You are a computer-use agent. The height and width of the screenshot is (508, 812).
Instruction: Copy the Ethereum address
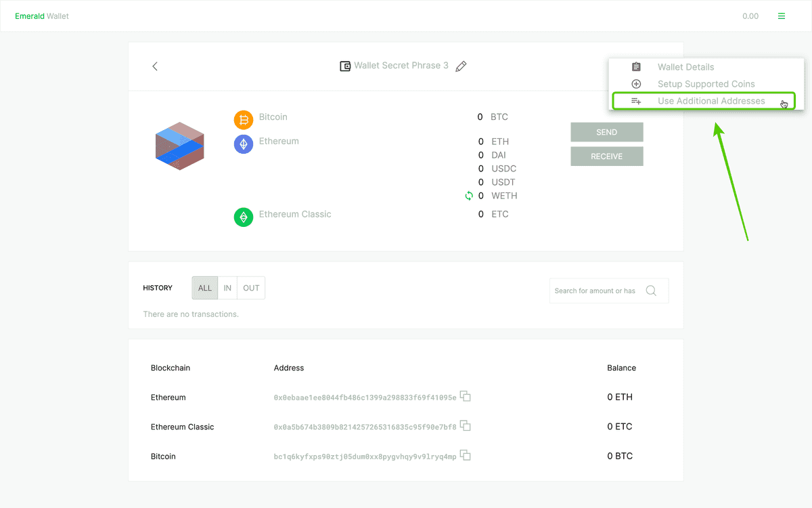465,396
